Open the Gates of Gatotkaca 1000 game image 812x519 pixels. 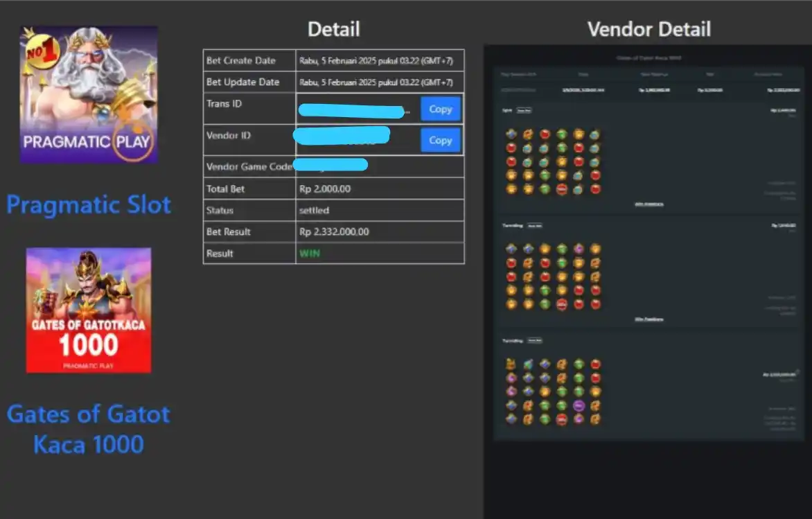(89, 310)
